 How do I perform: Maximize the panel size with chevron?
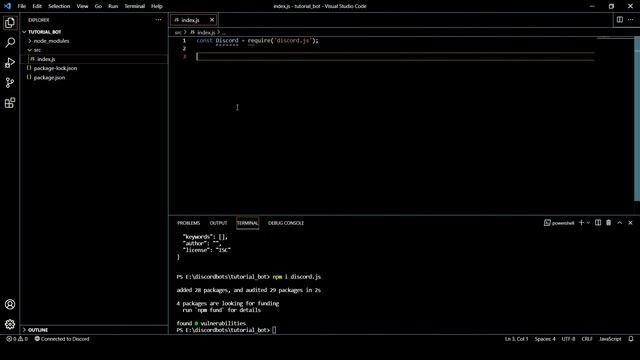click(x=620, y=223)
